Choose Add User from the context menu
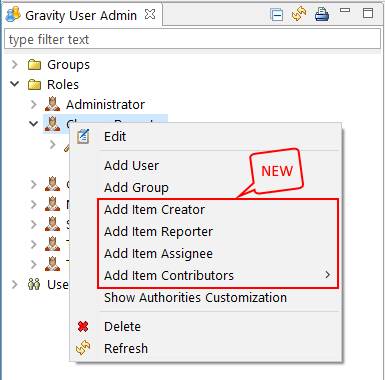Viewport: 385px width, 380px height. [132, 166]
